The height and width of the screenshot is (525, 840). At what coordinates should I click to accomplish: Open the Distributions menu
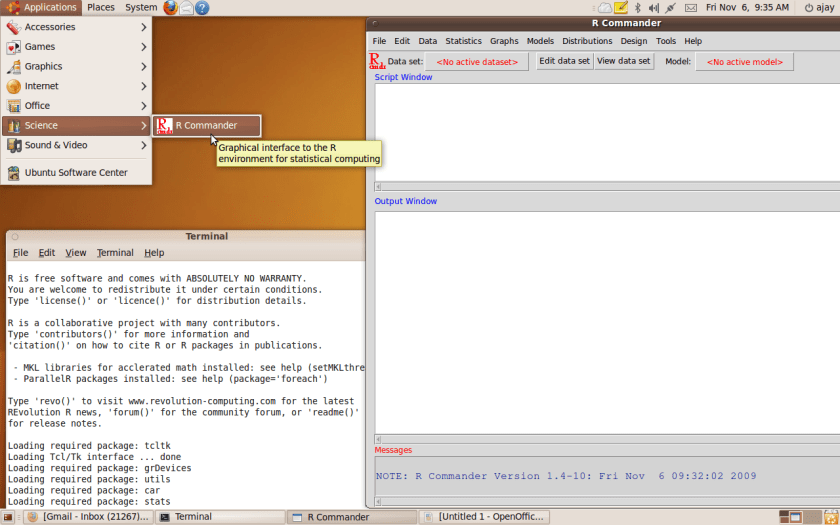pos(587,41)
